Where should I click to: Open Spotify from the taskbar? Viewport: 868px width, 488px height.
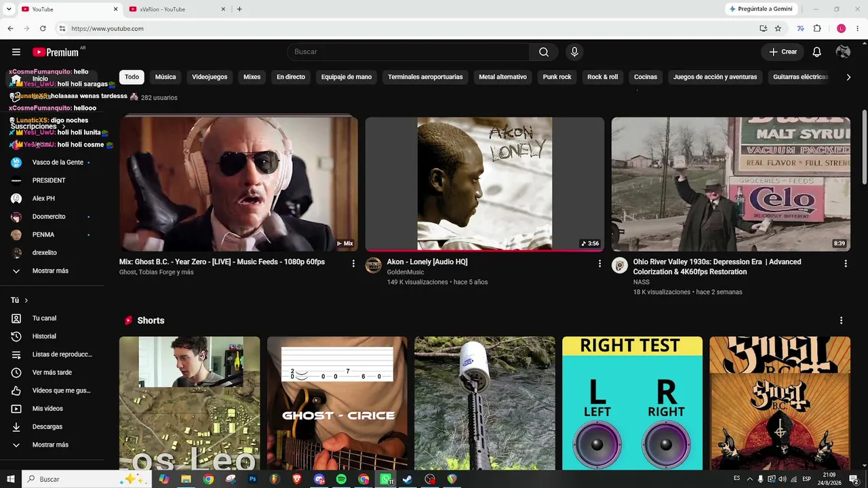(x=341, y=479)
